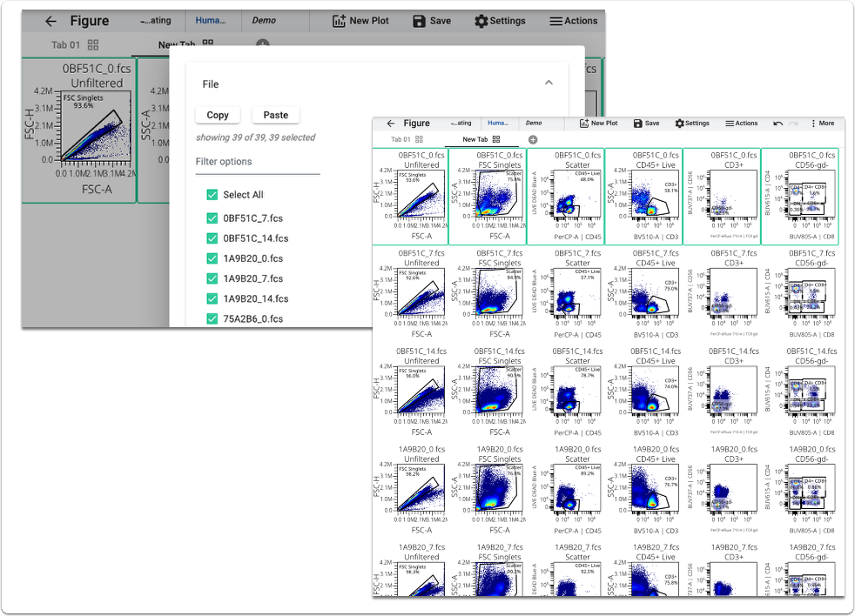Toggle the 1A9B20_0.fcs file checkbox
This screenshot has width=855, height=616.
212,258
